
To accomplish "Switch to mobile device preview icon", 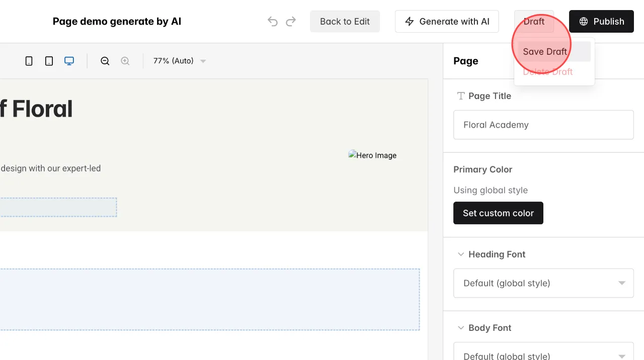I will pyautogui.click(x=29, y=61).
